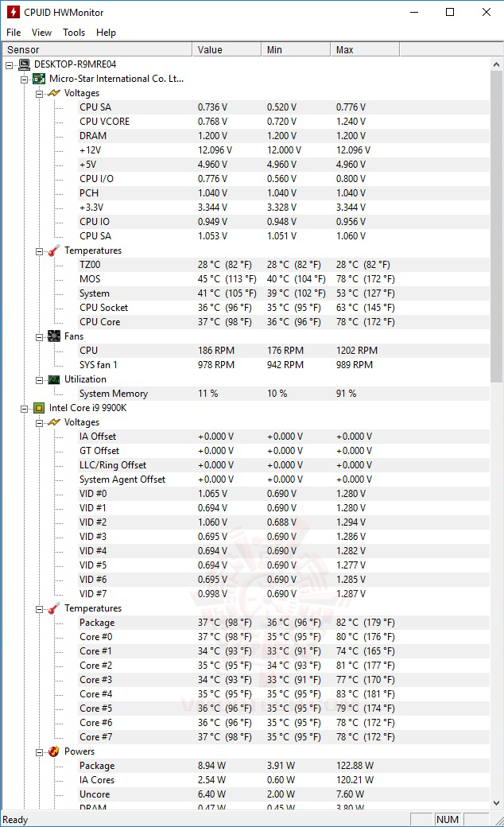This screenshot has height=827, width=504.
Task: Click the DESKTOP-R9MRE04 computer icon
Action: coord(25,64)
